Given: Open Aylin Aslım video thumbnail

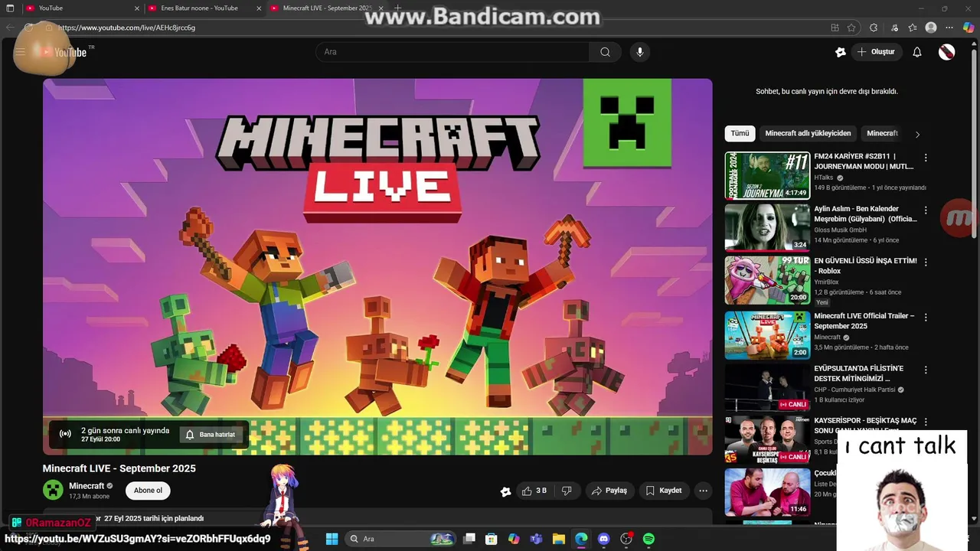Looking at the screenshot, I should pos(767,227).
